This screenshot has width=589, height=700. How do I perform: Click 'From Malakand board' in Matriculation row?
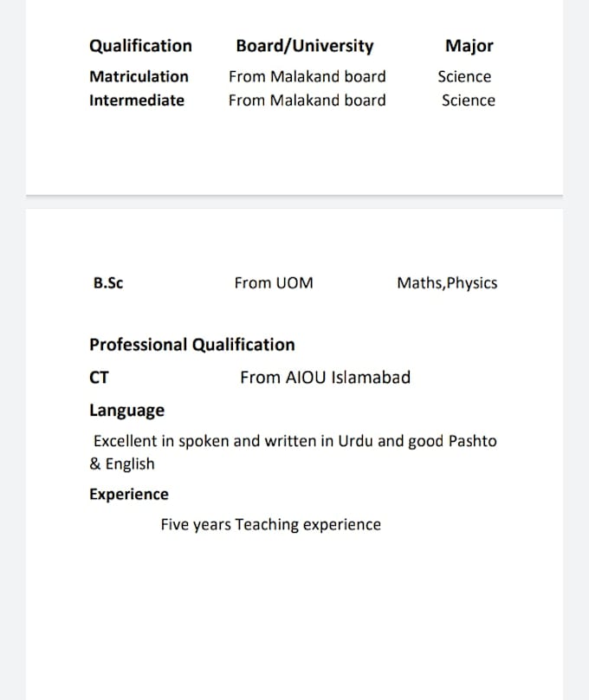pyautogui.click(x=307, y=76)
